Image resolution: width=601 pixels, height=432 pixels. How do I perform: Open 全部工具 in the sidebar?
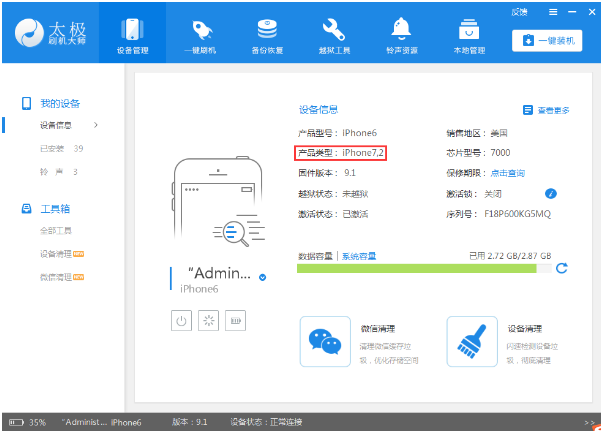point(56,230)
